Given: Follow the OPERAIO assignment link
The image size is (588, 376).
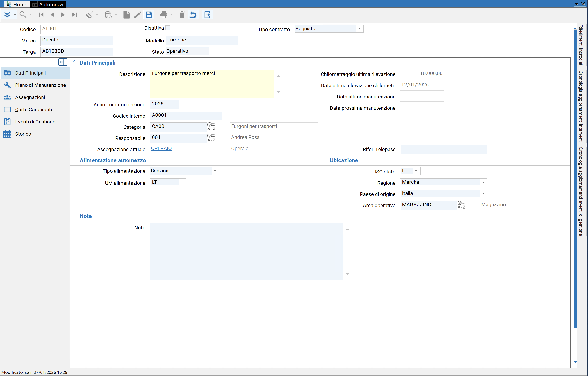Looking at the screenshot, I should pyautogui.click(x=161, y=148).
